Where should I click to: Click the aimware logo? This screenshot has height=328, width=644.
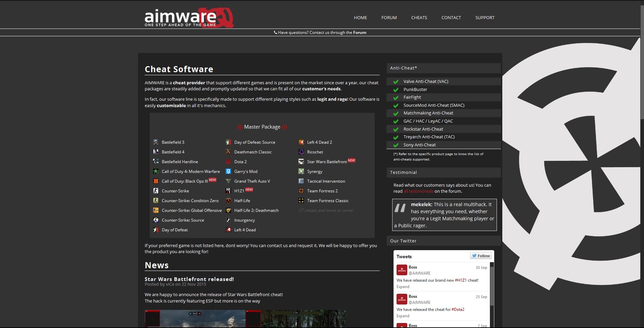(x=189, y=17)
